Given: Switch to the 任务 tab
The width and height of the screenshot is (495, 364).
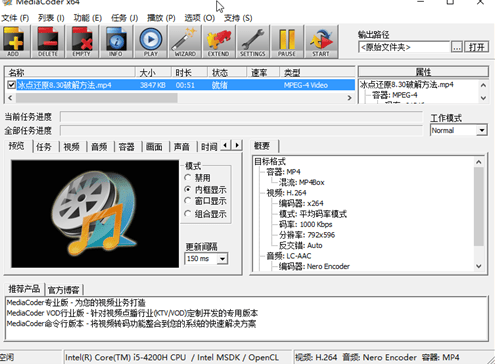Looking at the screenshot, I should tap(44, 147).
